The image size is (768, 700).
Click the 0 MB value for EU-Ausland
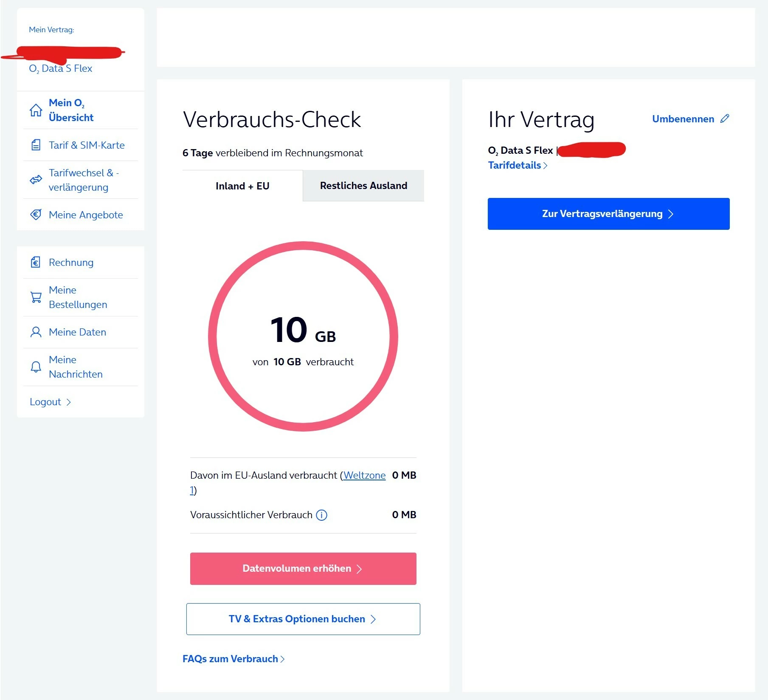point(404,475)
